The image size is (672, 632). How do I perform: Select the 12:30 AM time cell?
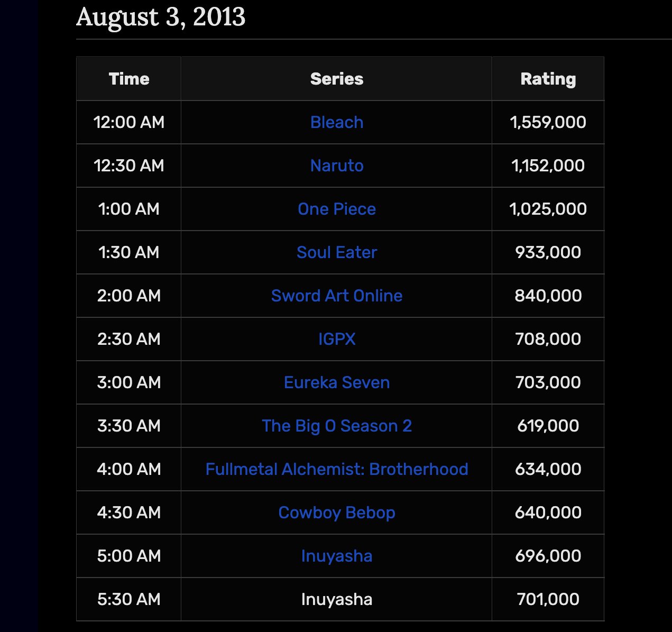[129, 166]
